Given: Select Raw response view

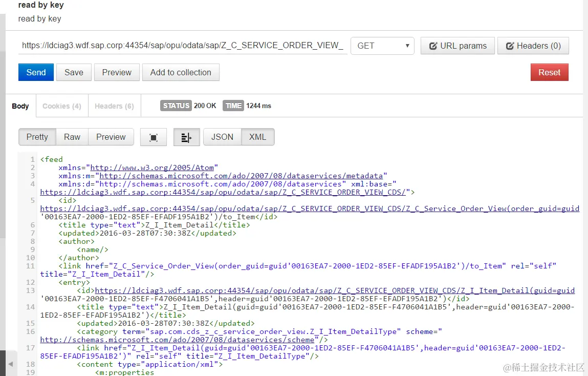Looking at the screenshot, I should (x=72, y=137).
